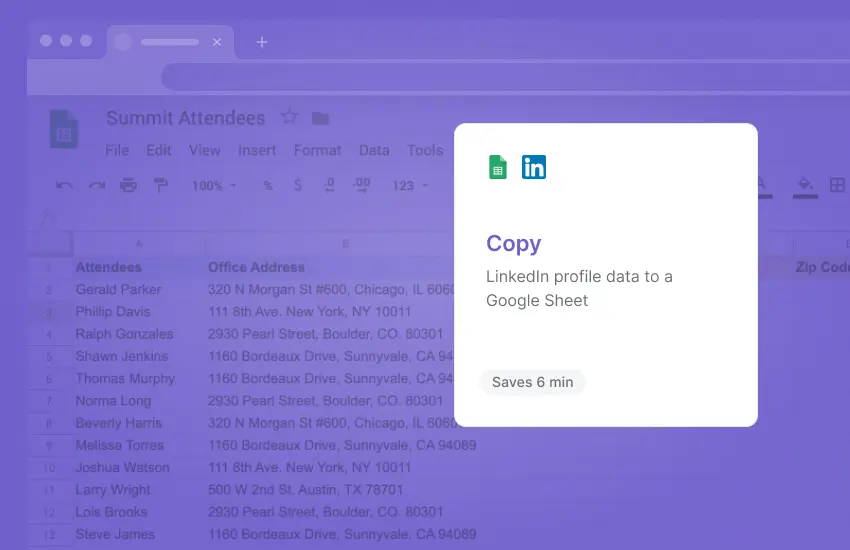Select the 500 W 2nd St. Austin address

[306, 490]
